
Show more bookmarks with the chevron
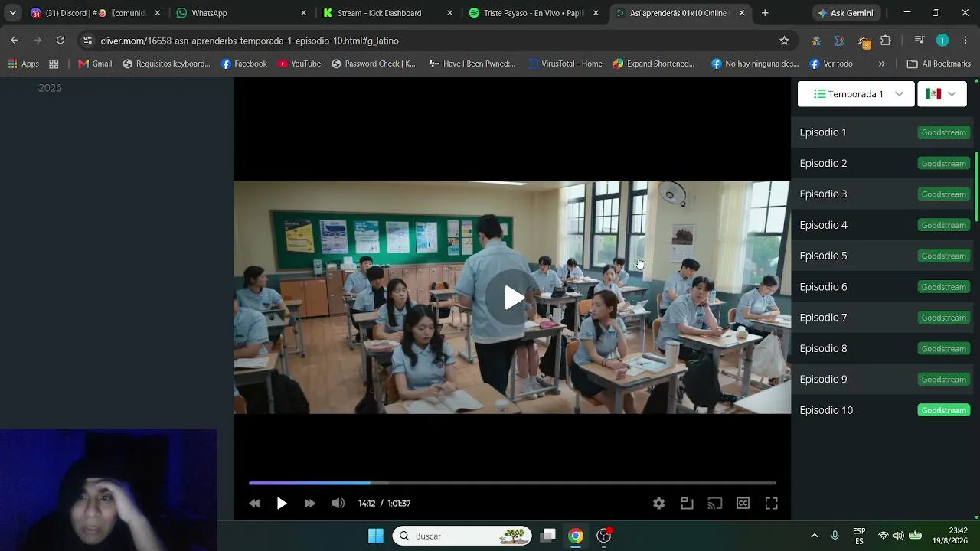click(882, 64)
